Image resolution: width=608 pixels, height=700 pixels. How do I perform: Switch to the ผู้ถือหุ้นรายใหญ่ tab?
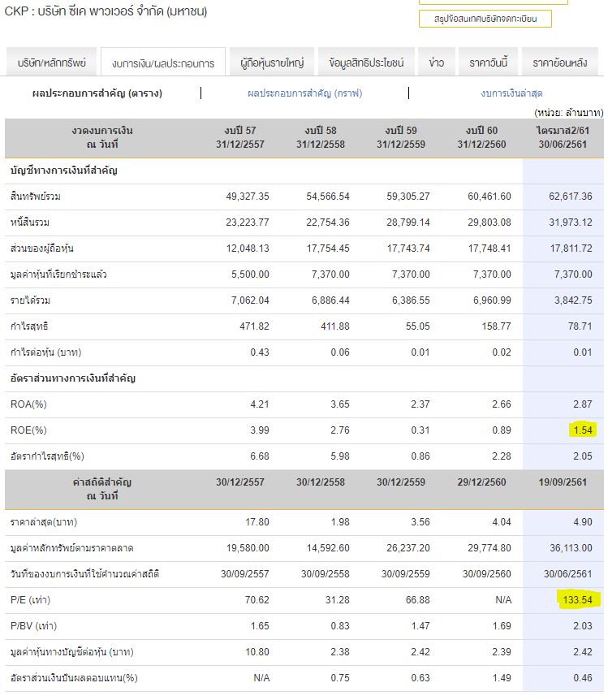(x=272, y=63)
